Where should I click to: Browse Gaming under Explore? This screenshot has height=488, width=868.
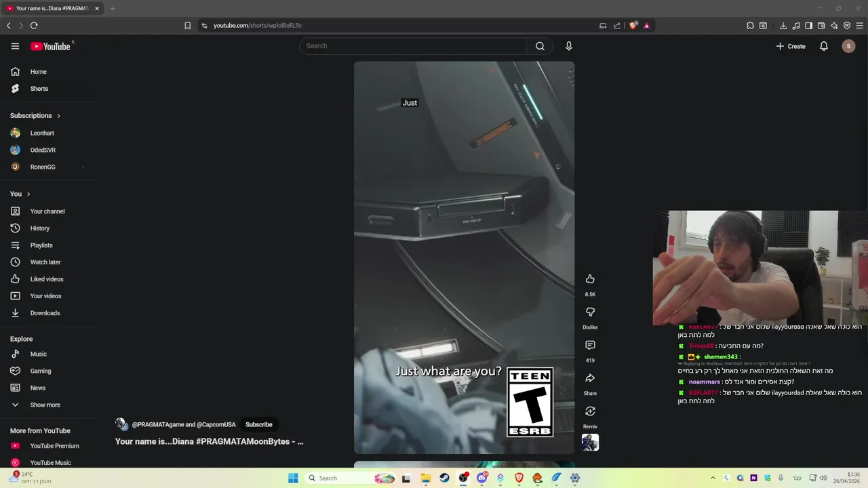tap(49, 371)
